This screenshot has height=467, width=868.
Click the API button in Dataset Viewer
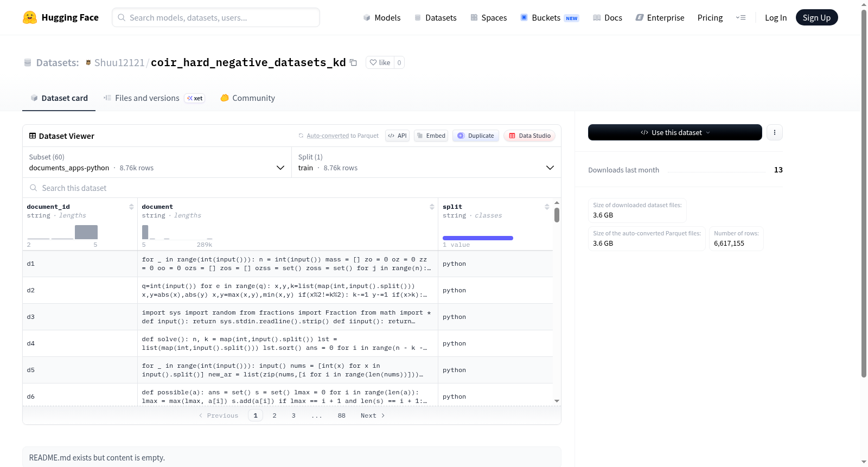(397, 136)
